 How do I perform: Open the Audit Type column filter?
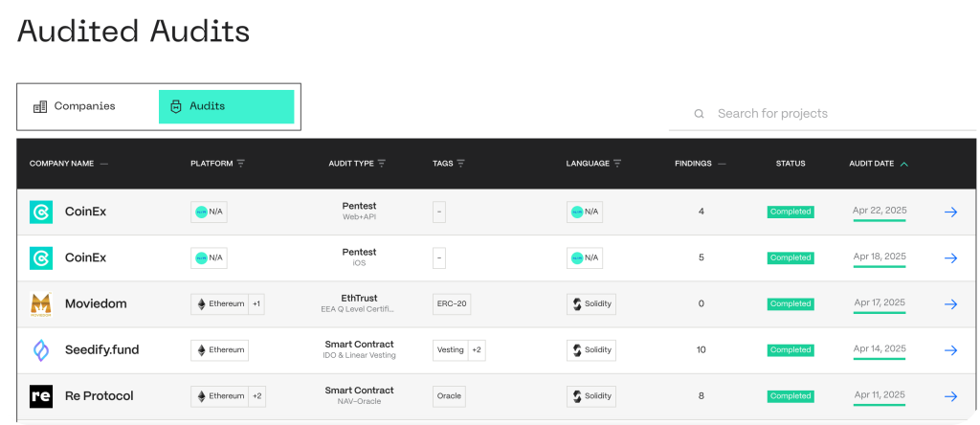(381, 164)
